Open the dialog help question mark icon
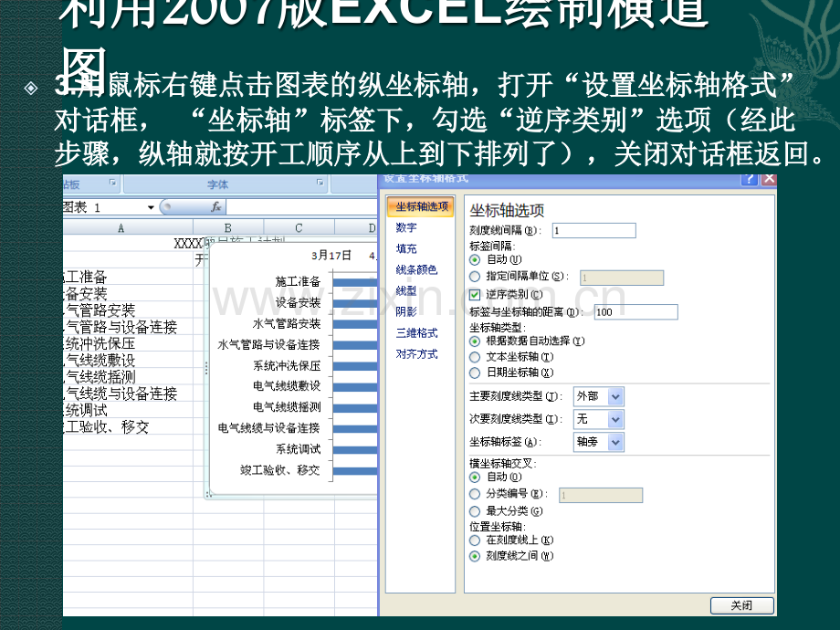 coord(750,179)
